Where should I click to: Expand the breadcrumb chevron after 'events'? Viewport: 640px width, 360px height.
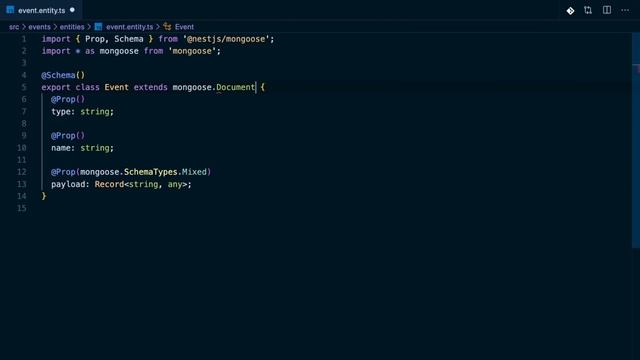(x=55, y=27)
